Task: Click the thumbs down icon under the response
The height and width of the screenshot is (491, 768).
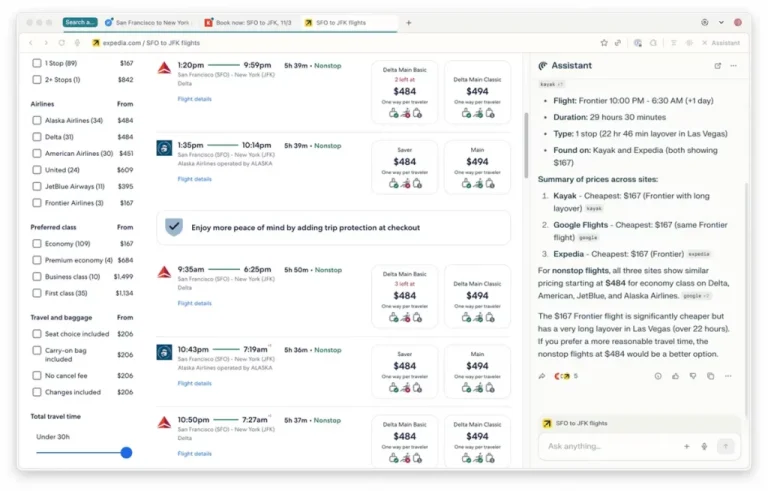Action: pyautogui.click(x=692, y=376)
